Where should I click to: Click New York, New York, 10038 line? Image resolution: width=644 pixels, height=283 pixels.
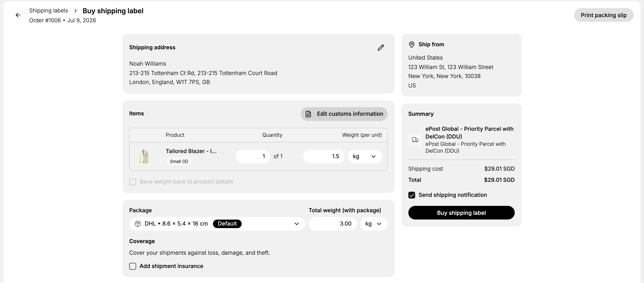click(444, 76)
